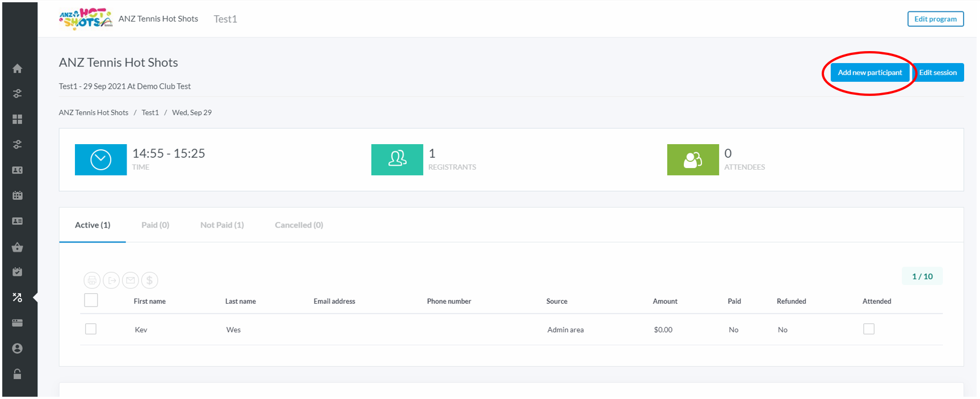Click the unlock padlock sidebar icon
This screenshot has width=980, height=399.
[x=18, y=374]
